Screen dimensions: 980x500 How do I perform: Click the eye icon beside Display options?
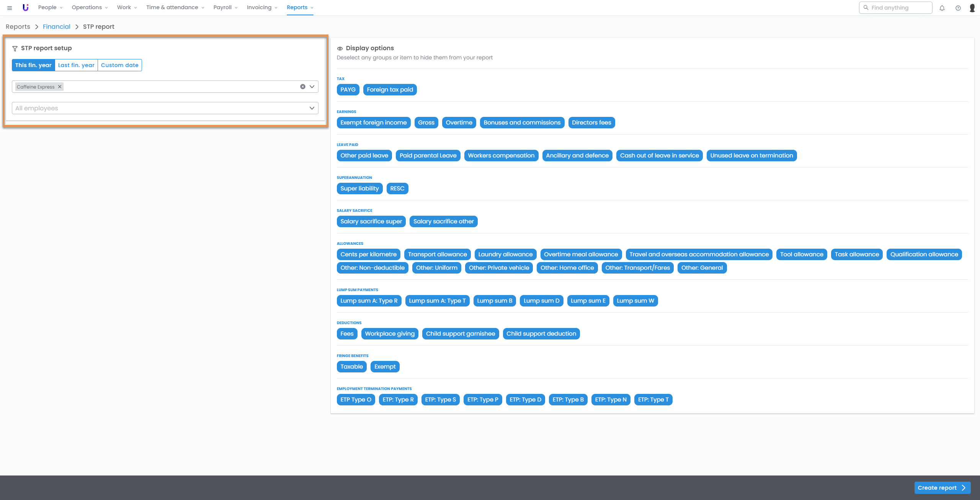coord(340,49)
